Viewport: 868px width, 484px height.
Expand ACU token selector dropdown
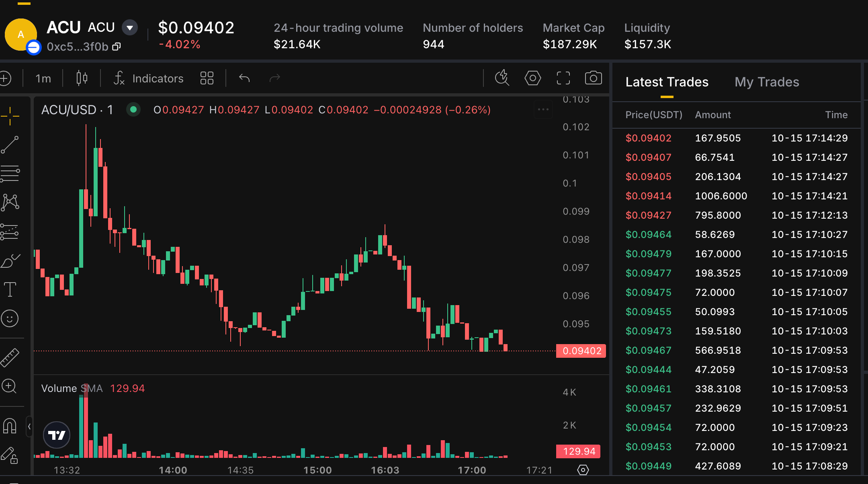click(x=130, y=28)
